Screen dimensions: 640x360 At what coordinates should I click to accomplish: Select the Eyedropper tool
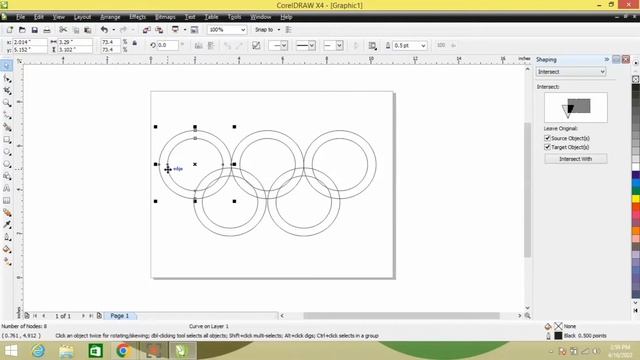click(7, 225)
